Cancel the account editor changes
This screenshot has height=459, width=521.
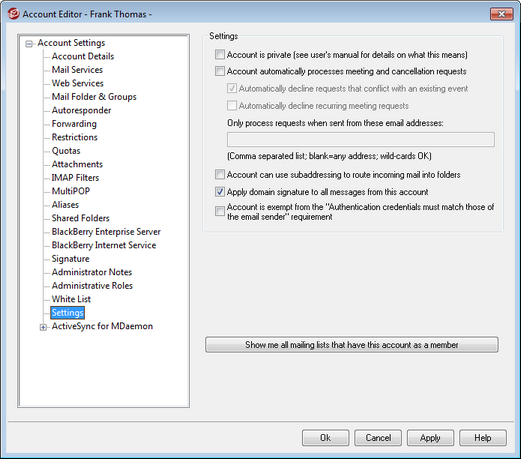point(378,438)
